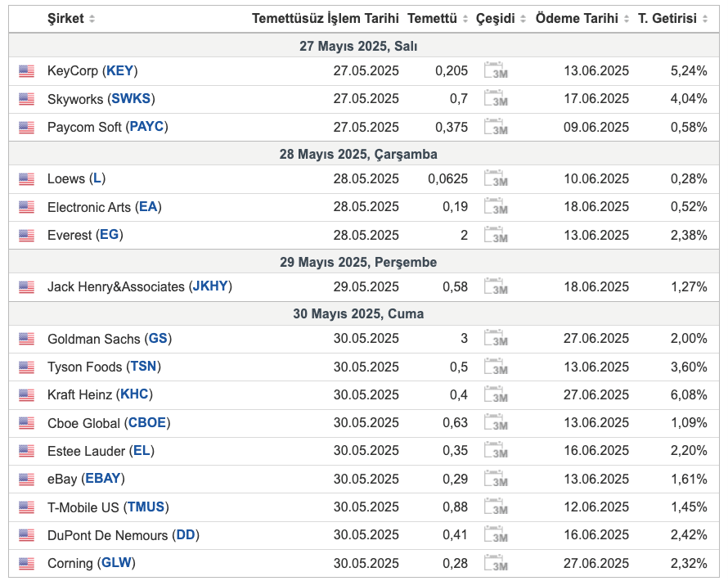Click payment date 09.06.2025 for Paycom Soft
The width and height of the screenshot is (728, 581).
tap(596, 127)
